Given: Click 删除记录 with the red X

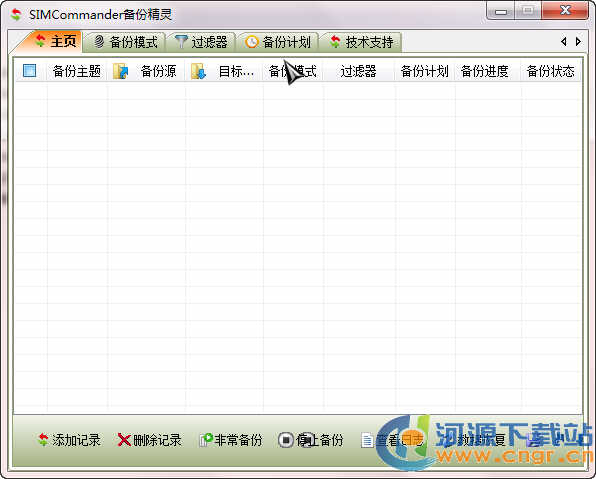Looking at the screenshot, I should [x=149, y=440].
